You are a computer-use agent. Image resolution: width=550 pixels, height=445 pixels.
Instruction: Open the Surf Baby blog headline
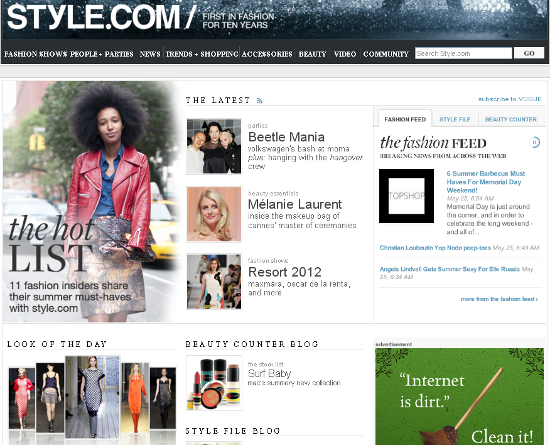point(269,373)
